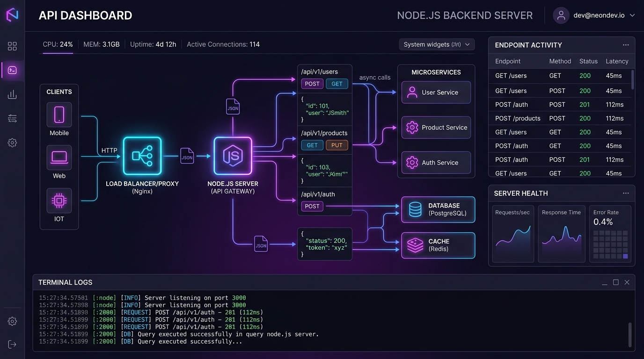This screenshot has width=644, height=359.
Task: Click the user avatar icon
Action: click(x=561, y=15)
